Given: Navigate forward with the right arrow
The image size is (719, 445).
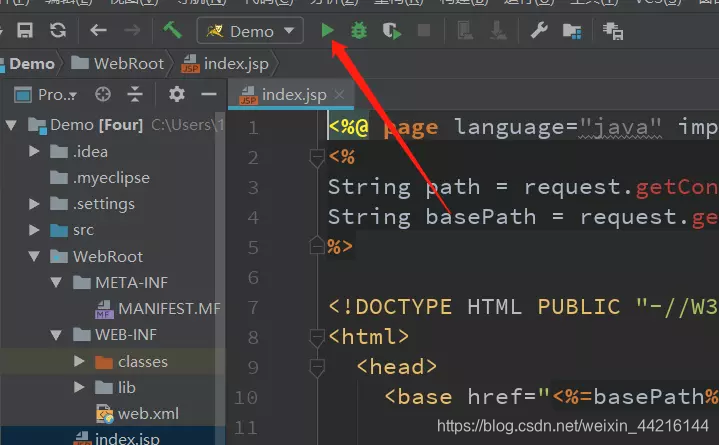Looking at the screenshot, I should pyautogui.click(x=133, y=31).
